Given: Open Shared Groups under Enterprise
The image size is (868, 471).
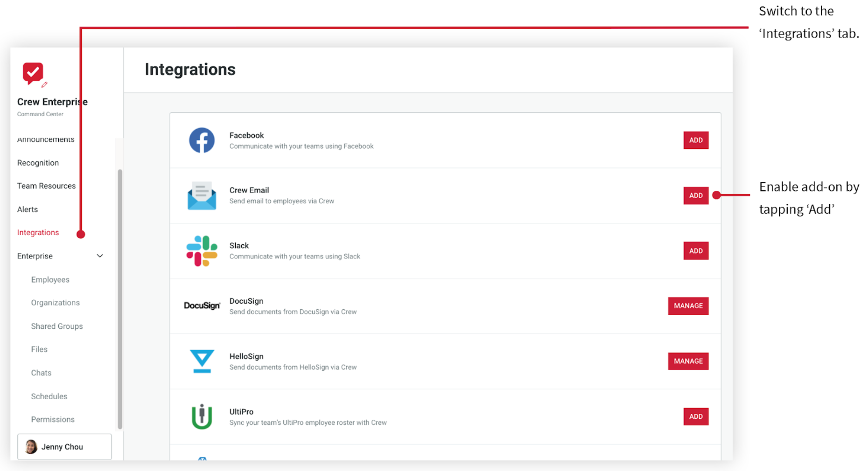Looking at the screenshot, I should click(57, 326).
